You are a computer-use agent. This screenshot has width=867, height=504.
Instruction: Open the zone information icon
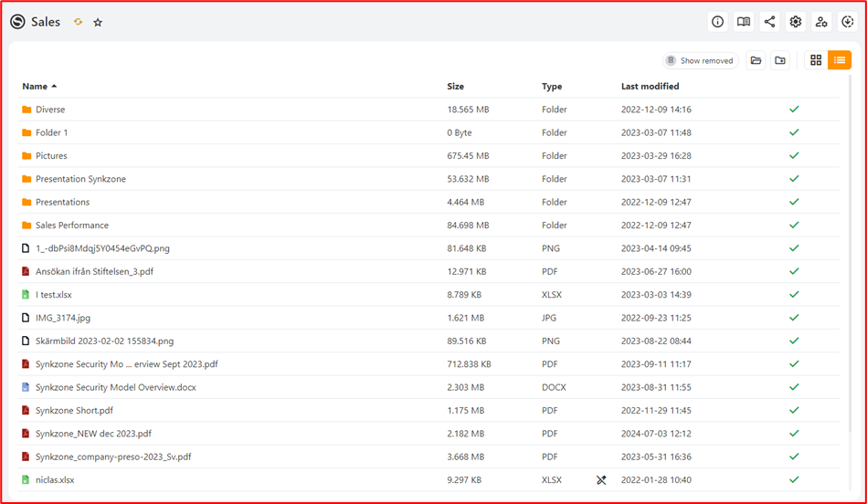(x=718, y=22)
